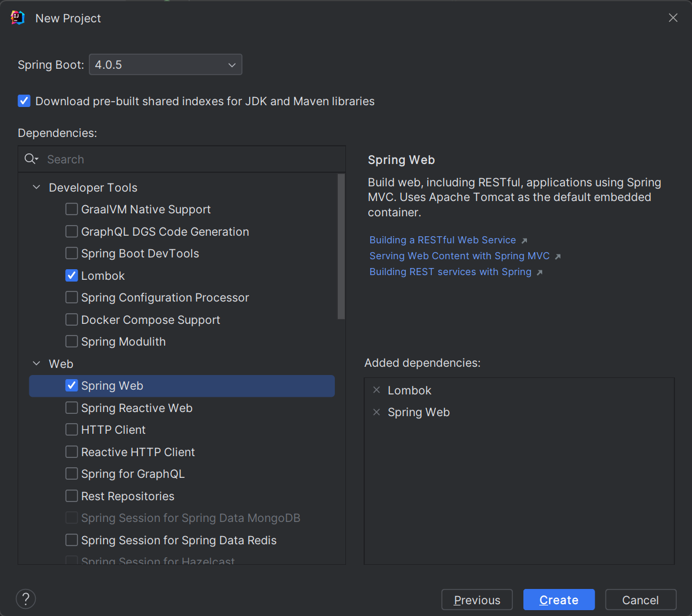
Task: Collapse the Web category
Action: coord(36,364)
